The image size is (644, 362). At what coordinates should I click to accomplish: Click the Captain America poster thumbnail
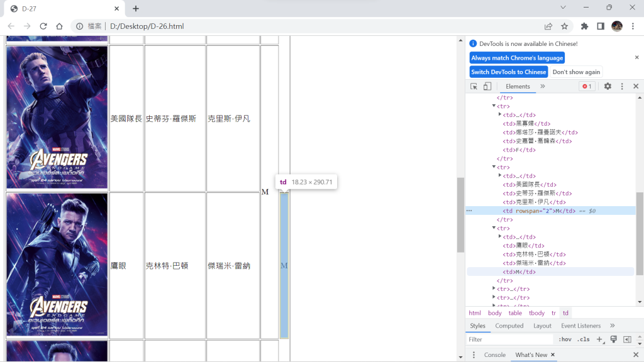[57, 118]
